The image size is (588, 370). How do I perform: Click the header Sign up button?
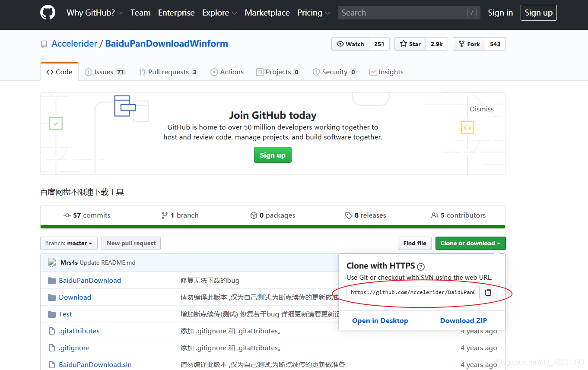pos(539,13)
